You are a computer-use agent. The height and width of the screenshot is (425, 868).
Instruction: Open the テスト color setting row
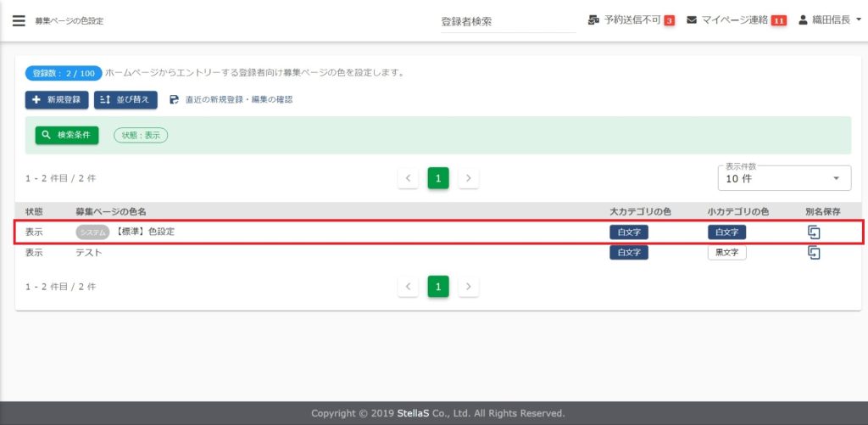[x=89, y=253]
